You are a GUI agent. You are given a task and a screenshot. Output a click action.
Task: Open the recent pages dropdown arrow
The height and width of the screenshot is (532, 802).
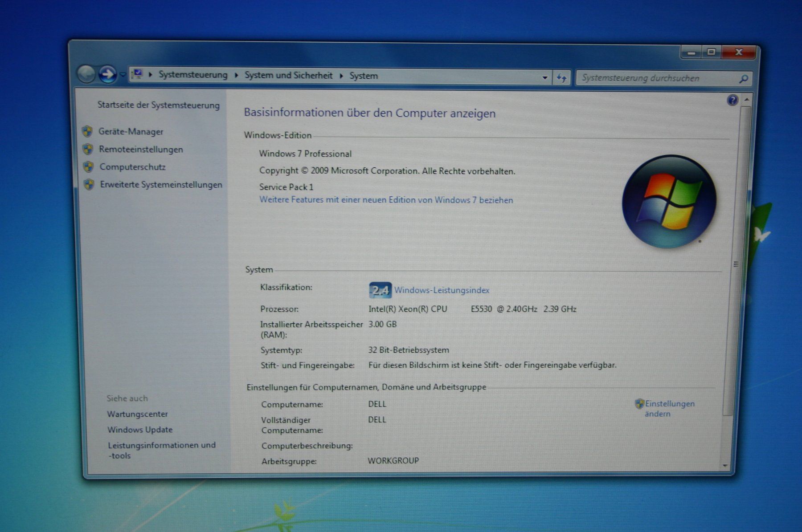(123, 75)
